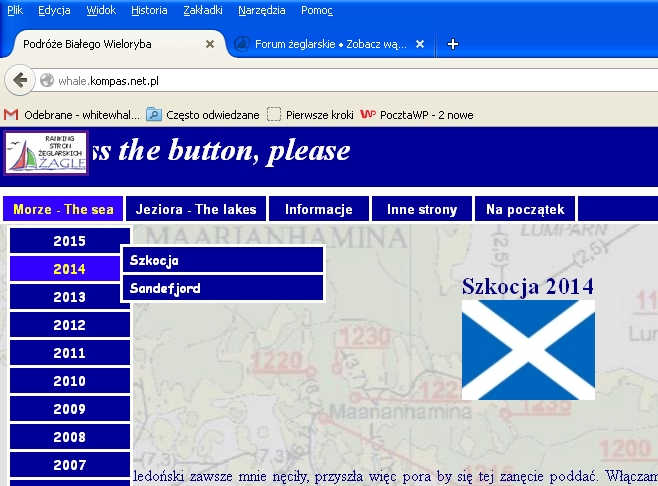Image resolution: width=658 pixels, height=486 pixels.
Task: Open the Edycja menu
Action: tap(54, 10)
